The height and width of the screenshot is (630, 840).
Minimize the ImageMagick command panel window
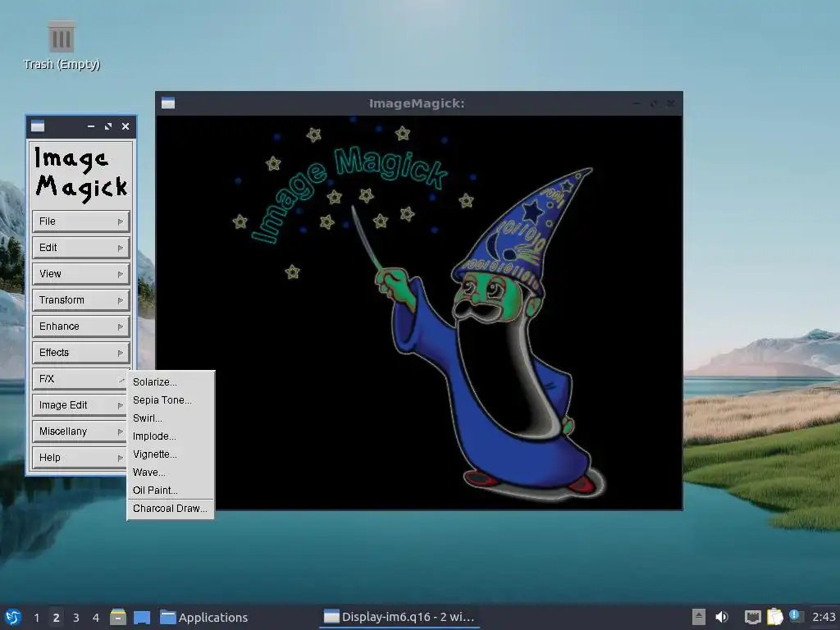(91, 126)
